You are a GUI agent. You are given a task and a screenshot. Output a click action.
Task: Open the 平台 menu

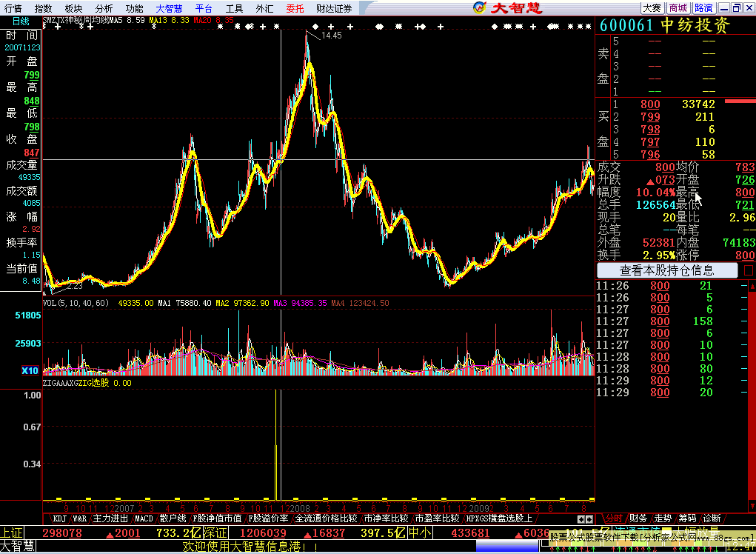click(204, 8)
